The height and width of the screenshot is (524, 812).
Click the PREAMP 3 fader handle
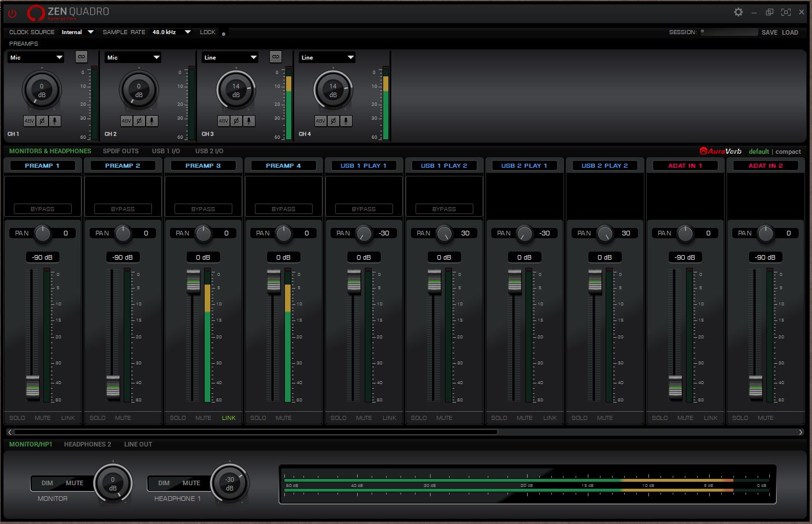pos(194,281)
